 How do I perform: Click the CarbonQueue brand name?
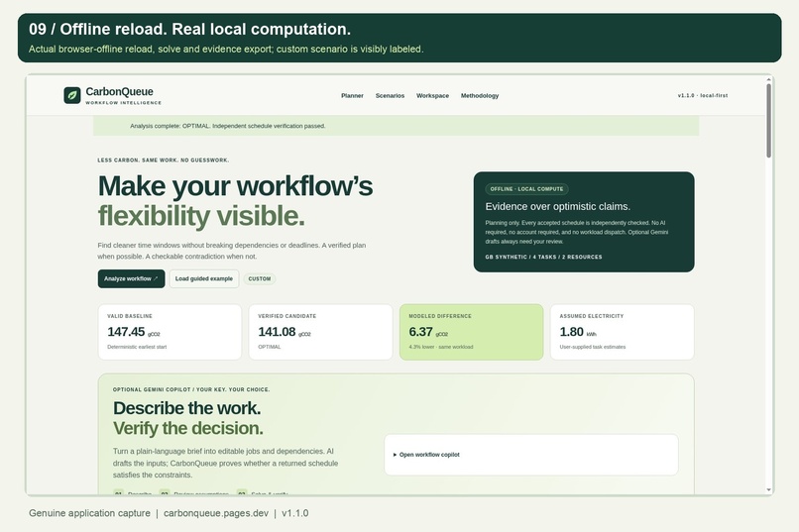click(119, 91)
